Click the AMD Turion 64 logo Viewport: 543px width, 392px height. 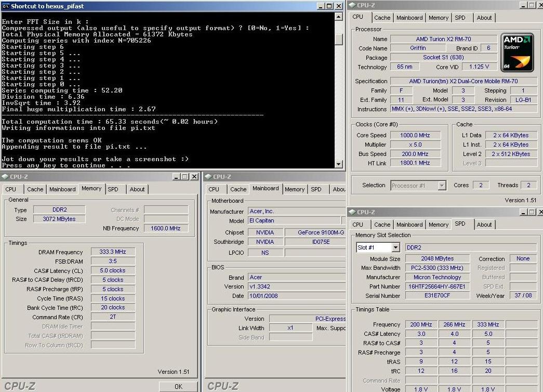[x=518, y=53]
